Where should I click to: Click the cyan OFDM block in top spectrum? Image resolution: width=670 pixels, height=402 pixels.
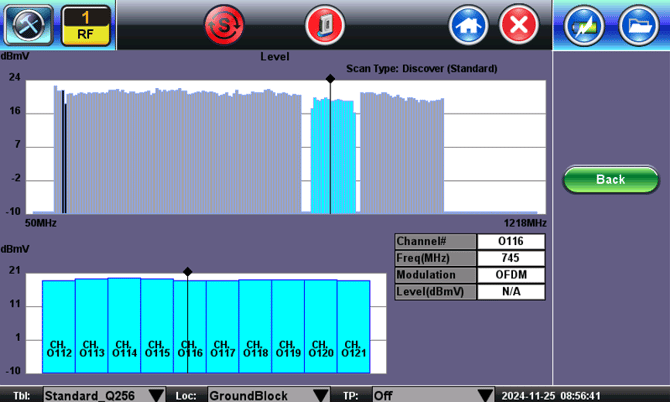tap(333, 156)
